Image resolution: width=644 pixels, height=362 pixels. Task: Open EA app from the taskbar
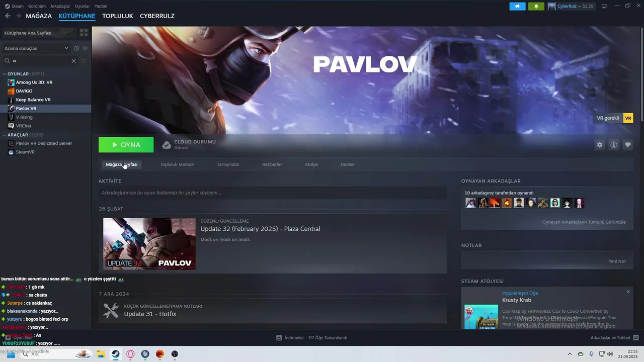[159, 354]
